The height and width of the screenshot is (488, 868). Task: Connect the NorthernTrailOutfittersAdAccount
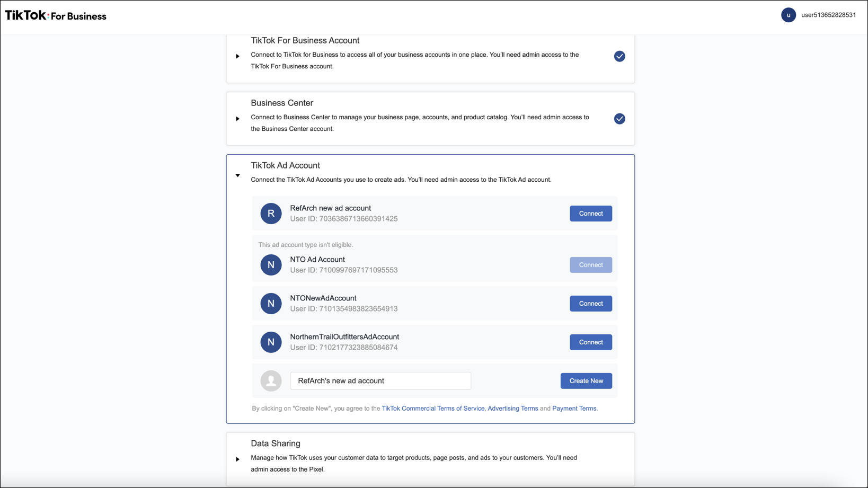click(590, 342)
